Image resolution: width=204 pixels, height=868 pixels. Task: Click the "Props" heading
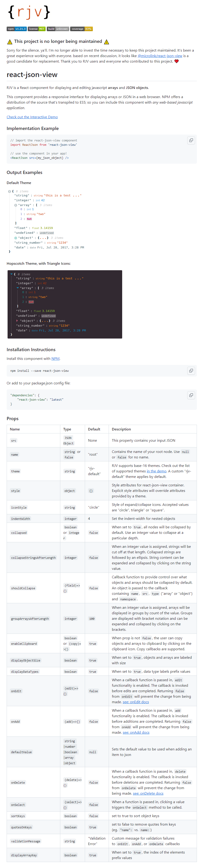pos(12,419)
